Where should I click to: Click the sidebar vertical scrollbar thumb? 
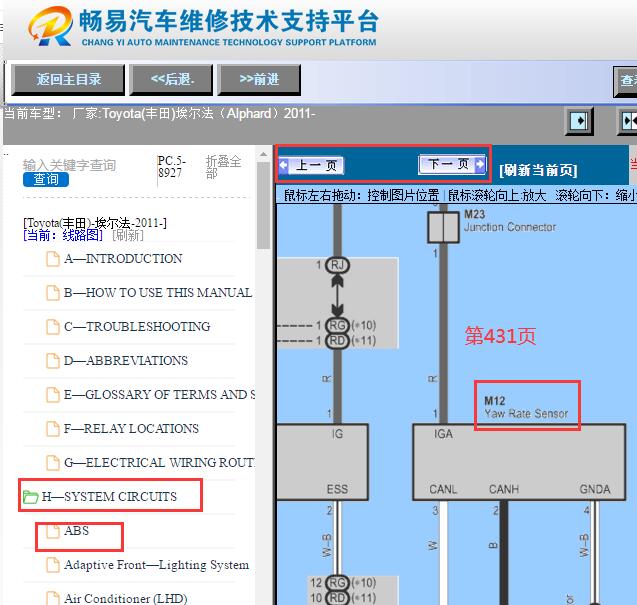[263, 205]
